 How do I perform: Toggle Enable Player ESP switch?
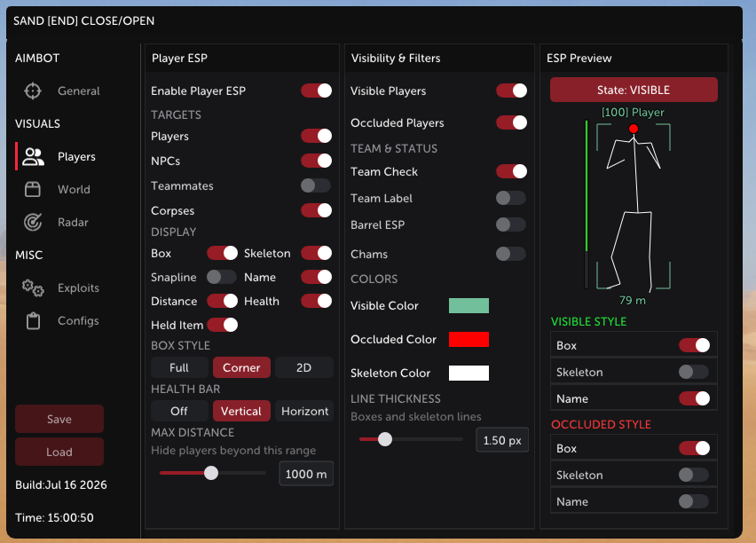click(316, 90)
